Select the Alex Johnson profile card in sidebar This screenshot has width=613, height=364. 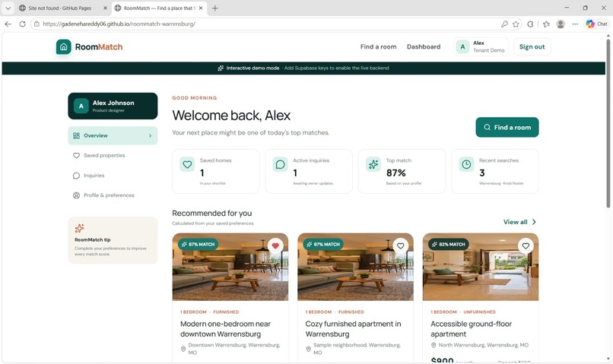coord(113,106)
